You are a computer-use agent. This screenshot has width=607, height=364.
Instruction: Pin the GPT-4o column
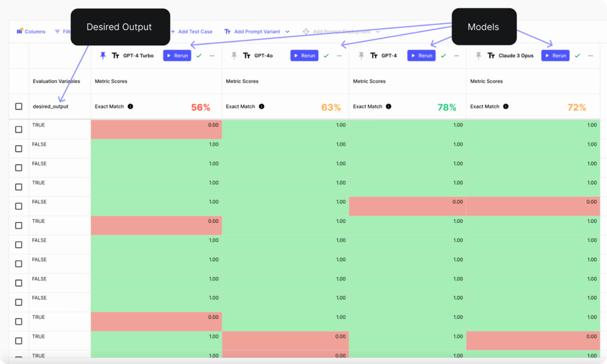[x=234, y=56]
